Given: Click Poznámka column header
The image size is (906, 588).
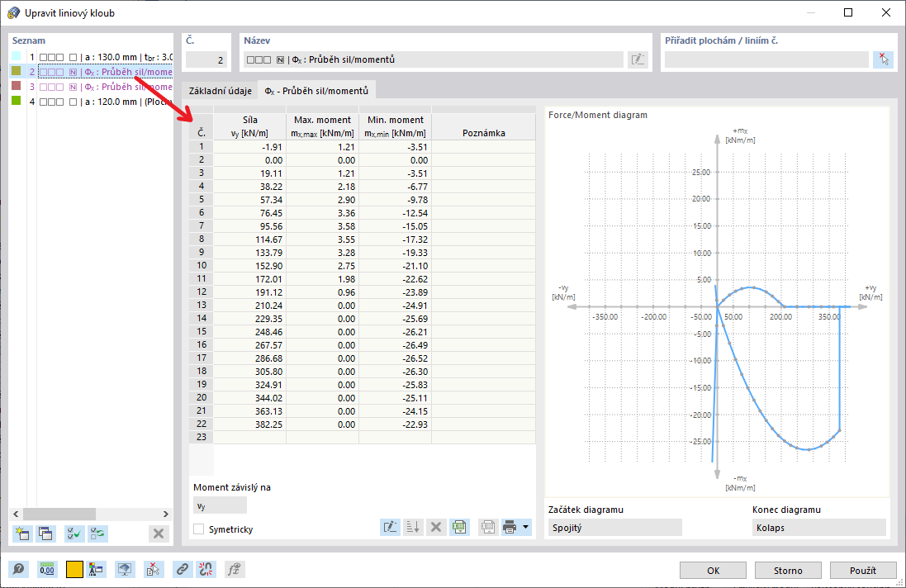Looking at the screenshot, I should pos(484,126).
